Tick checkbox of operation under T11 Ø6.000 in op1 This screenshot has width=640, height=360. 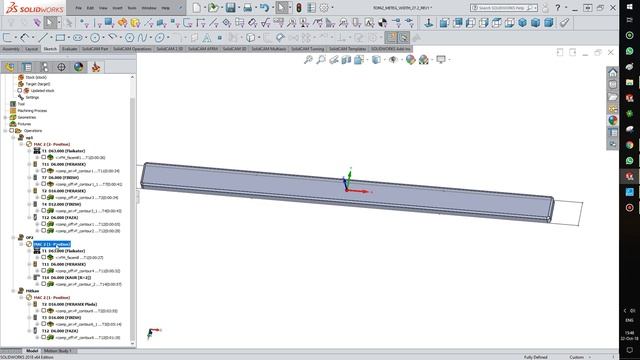(x=44, y=171)
